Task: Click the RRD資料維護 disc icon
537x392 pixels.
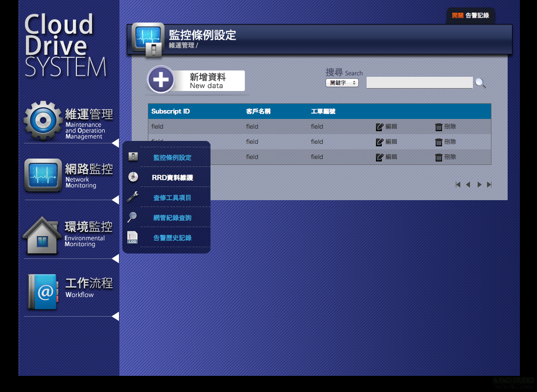Action: pos(133,177)
